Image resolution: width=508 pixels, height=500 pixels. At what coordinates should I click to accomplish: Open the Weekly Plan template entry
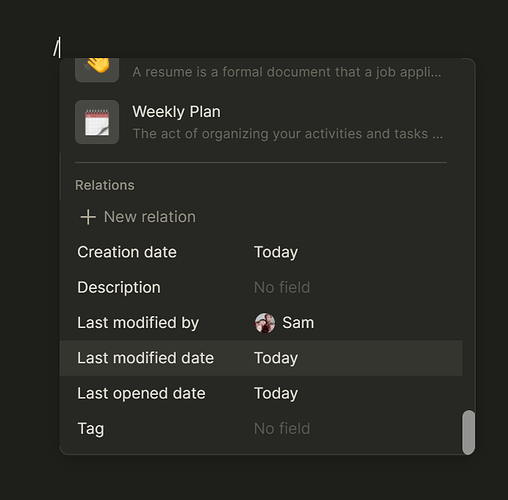261,122
